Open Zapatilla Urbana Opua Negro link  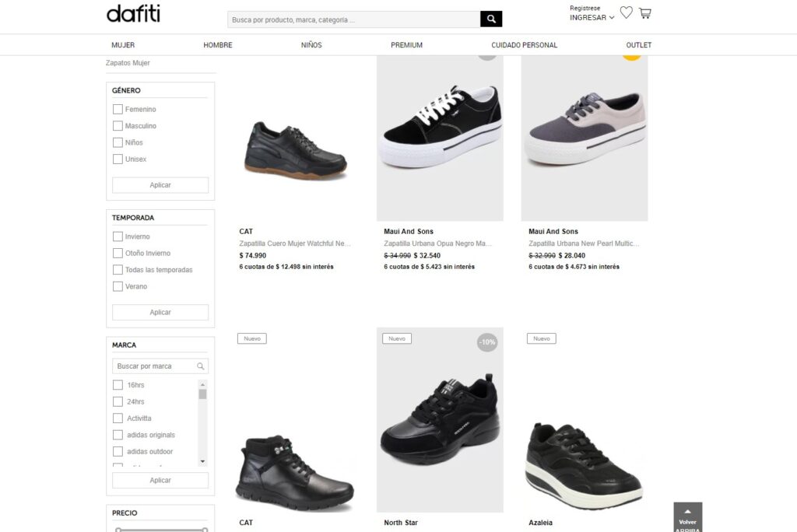tap(437, 243)
